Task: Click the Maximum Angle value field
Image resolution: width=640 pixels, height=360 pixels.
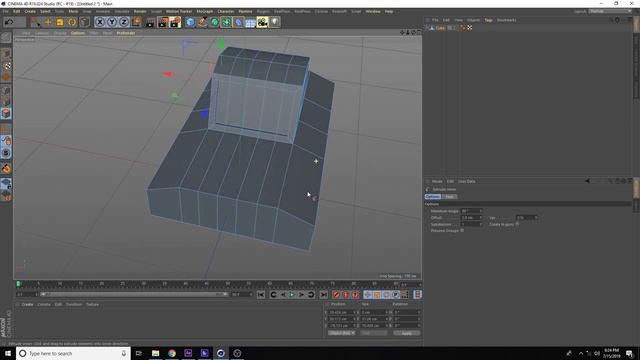Action: pos(471,211)
